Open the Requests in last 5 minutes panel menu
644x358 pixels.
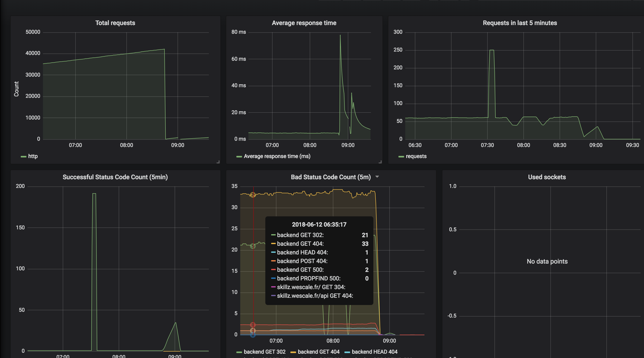click(x=520, y=23)
